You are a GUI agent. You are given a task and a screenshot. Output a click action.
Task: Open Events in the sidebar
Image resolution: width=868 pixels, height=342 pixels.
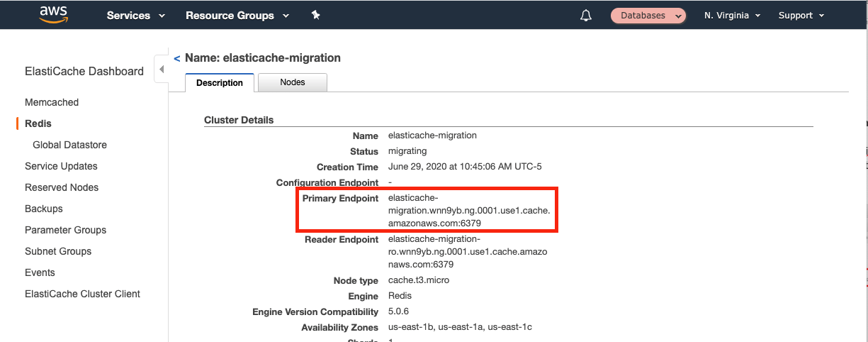[x=40, y=272]
